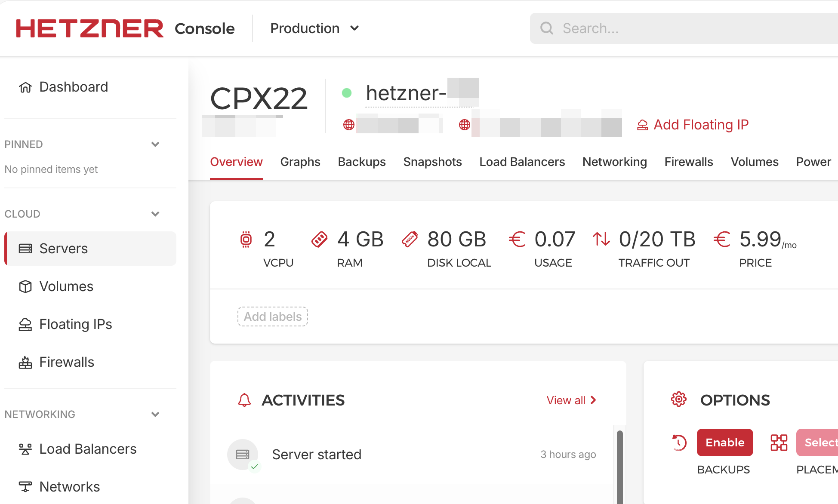This screenshot has height=504, width=838.
Task: Click the Activities bell icon
Action: [x=244, y=400]
